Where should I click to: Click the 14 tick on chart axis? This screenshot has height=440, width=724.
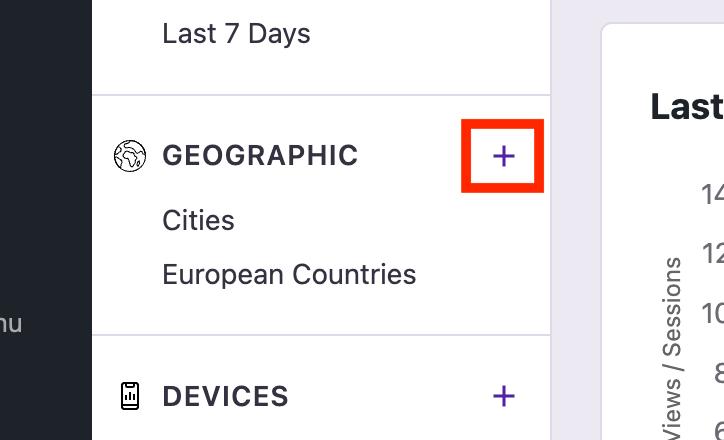[x=712, y=193]
